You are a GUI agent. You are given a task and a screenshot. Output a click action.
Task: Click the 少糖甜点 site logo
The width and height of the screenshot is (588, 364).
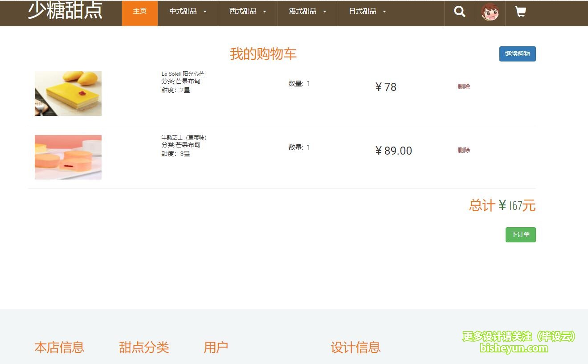pos(65,11)
